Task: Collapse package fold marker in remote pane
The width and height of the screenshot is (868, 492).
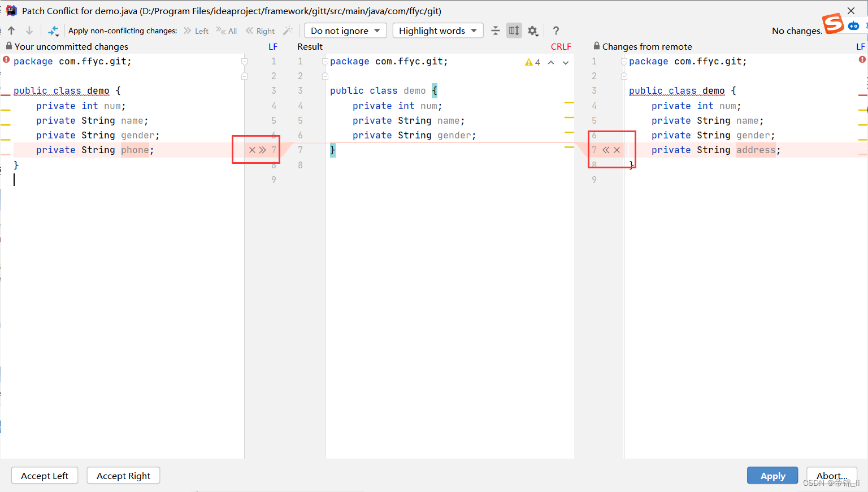Action: 624,61
